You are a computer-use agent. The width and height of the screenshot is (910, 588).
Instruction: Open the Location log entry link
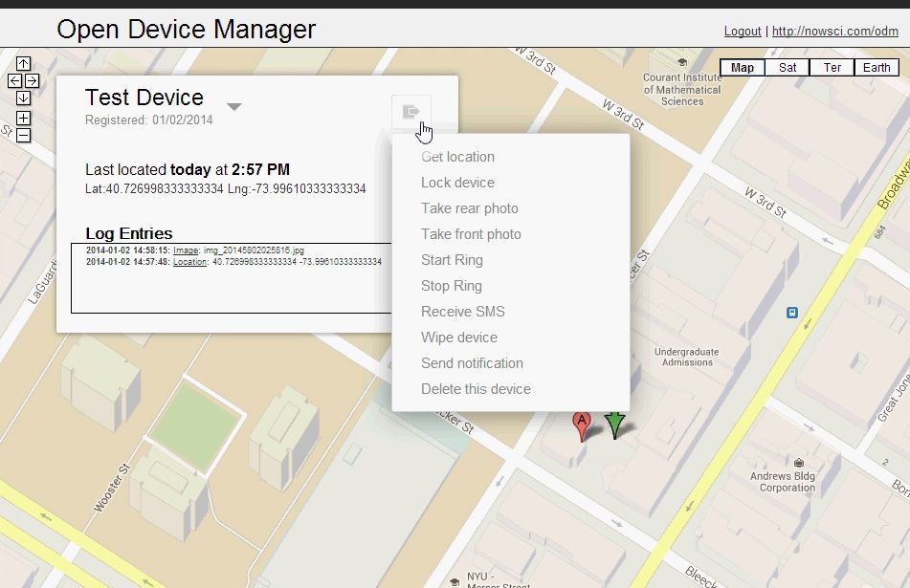pos(189,262)
